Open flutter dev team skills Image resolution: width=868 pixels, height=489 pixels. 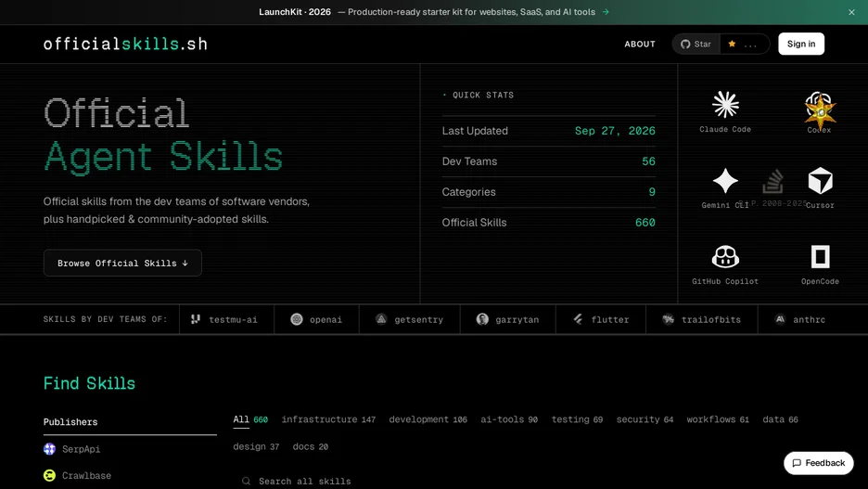coord(601,319)
